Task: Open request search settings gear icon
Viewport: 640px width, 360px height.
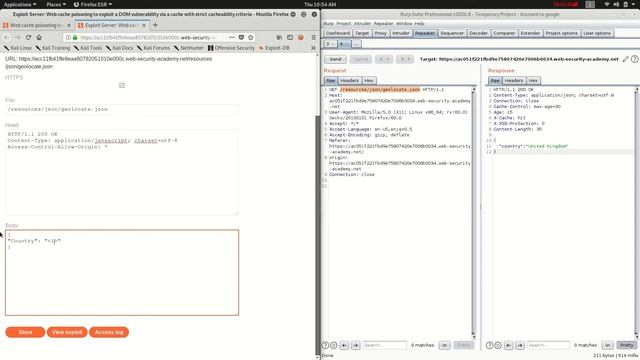Action: tap(333, 345)
